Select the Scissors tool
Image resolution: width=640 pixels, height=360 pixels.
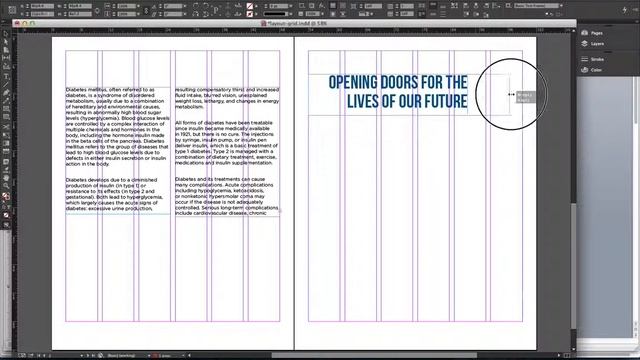tap(6, 127)
